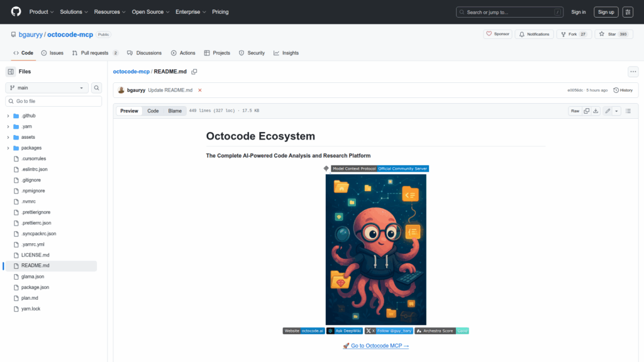
Task: Click the Follow @guy_bary X badge
Action: pos(389,331)
